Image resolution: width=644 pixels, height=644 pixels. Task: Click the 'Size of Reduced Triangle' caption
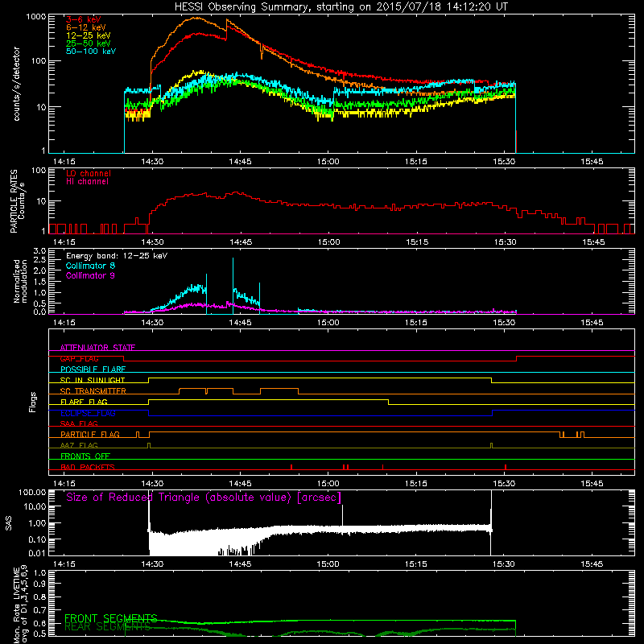point(204,497)
